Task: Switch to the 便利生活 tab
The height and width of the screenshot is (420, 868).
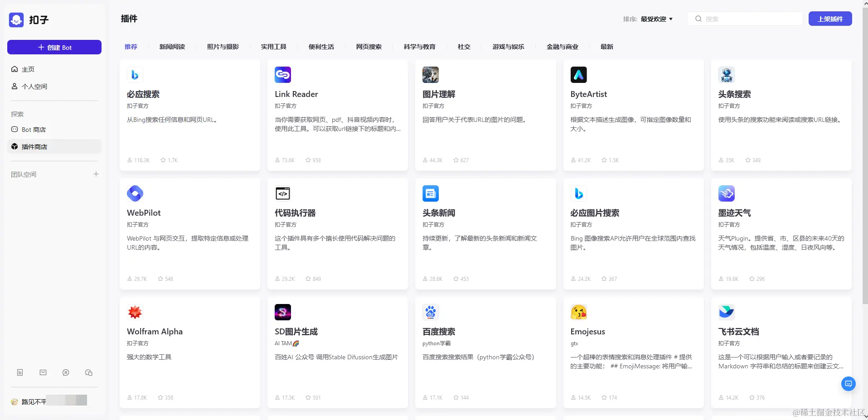Action: 321,47
